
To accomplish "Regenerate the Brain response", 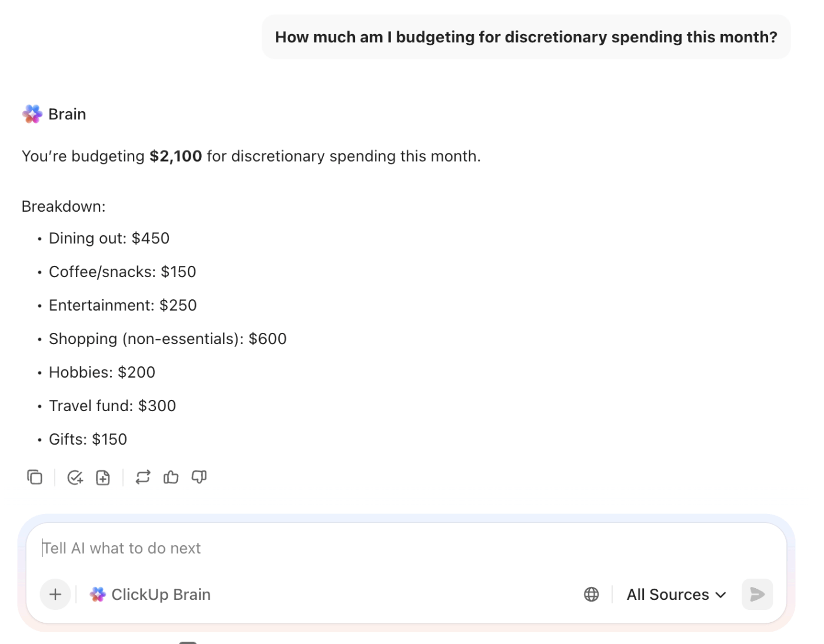I will 143,477.
